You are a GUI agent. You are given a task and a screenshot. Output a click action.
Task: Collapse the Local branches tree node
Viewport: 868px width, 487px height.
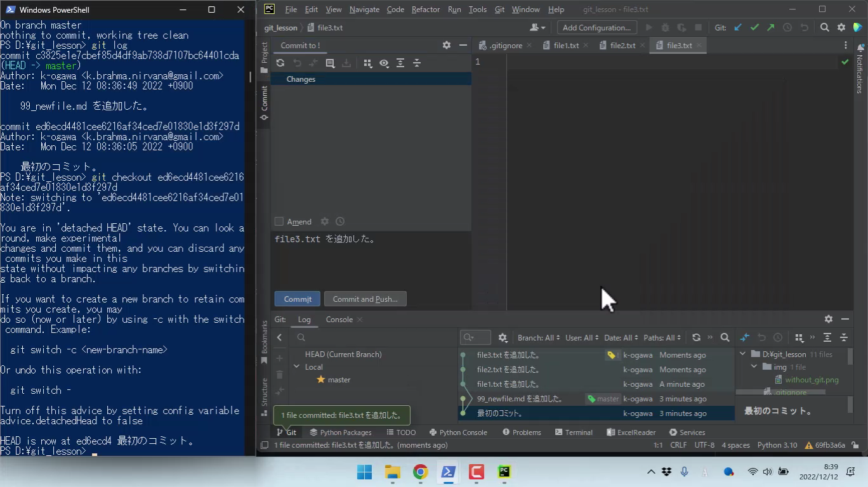pyautogui.click(x=296, y=367)
